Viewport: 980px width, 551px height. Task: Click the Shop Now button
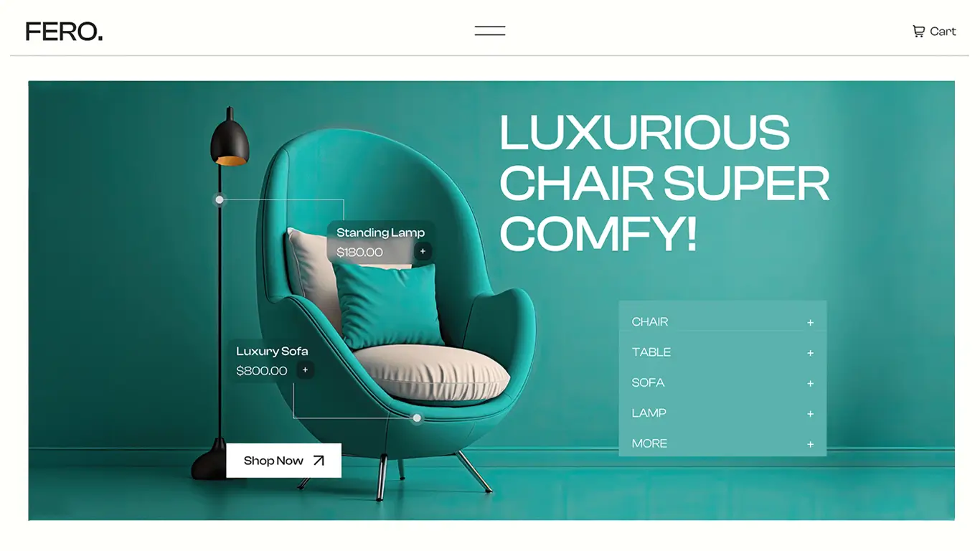tap(284, 461)
